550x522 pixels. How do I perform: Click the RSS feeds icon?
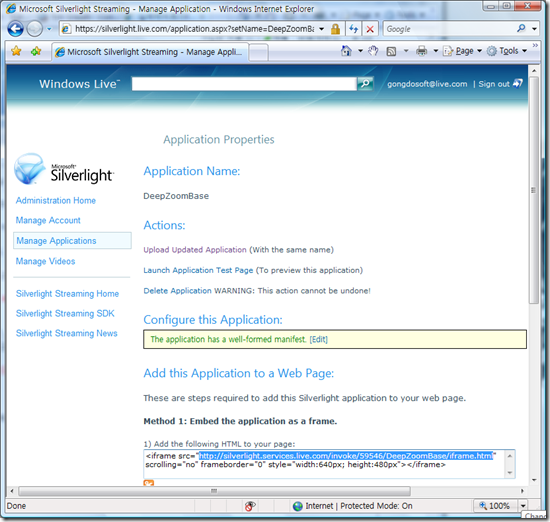pos(391,51)
